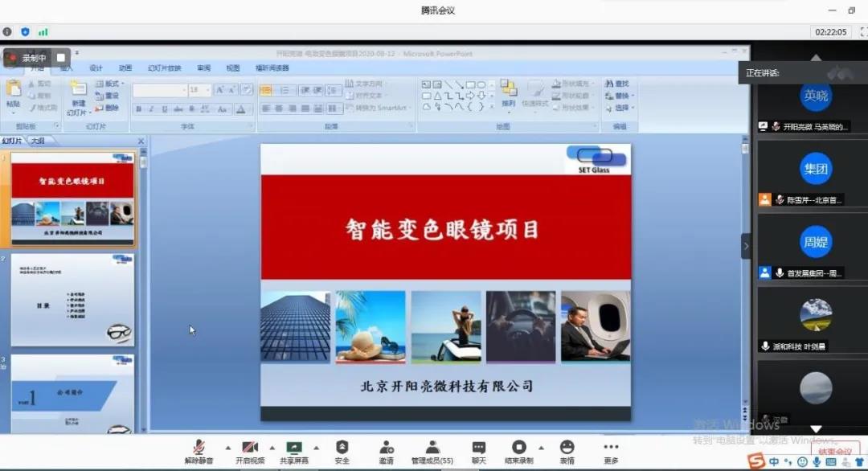The height and width of the screenshot is (471, 868).
Task: Stop recording via 结束录制
Action: [518, 452]
